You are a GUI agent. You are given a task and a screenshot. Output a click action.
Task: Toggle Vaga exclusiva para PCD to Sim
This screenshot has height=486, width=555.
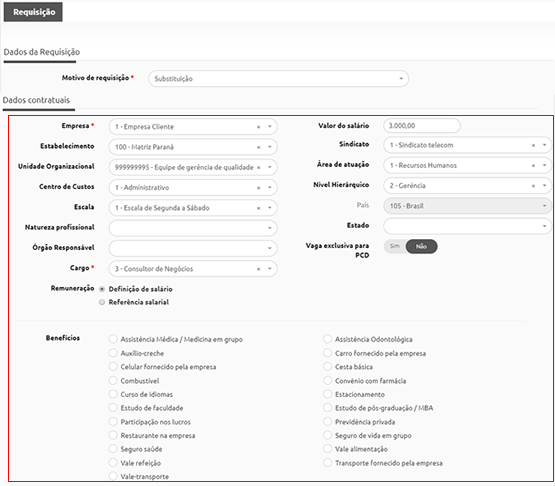395,246
